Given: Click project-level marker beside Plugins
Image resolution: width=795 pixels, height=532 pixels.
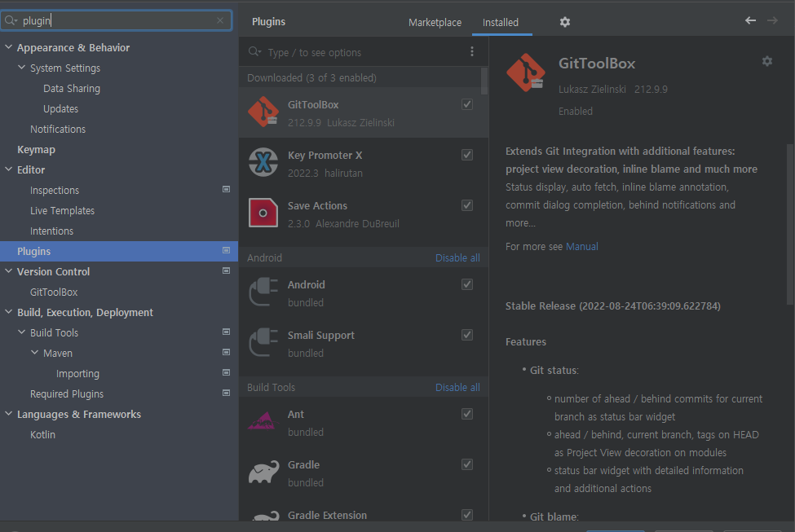Looking at the screenshot, I should point(226,250).
